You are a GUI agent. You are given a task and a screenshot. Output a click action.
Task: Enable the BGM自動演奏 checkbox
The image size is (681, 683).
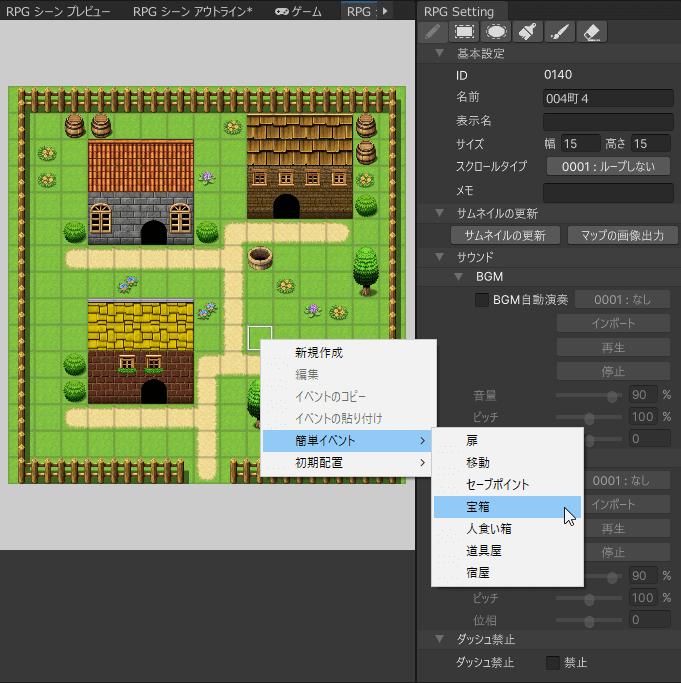tap(482, 299)
